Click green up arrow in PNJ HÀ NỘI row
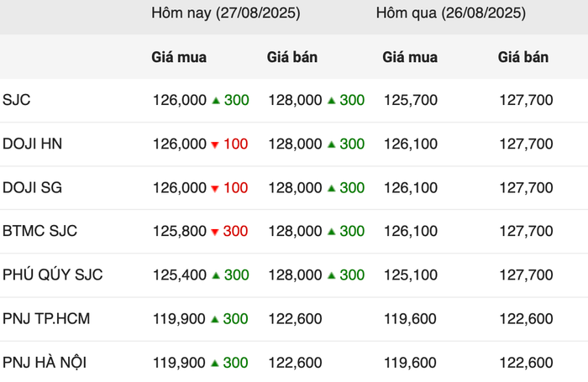This screenshot has height=382, width=588. (214, 363)
